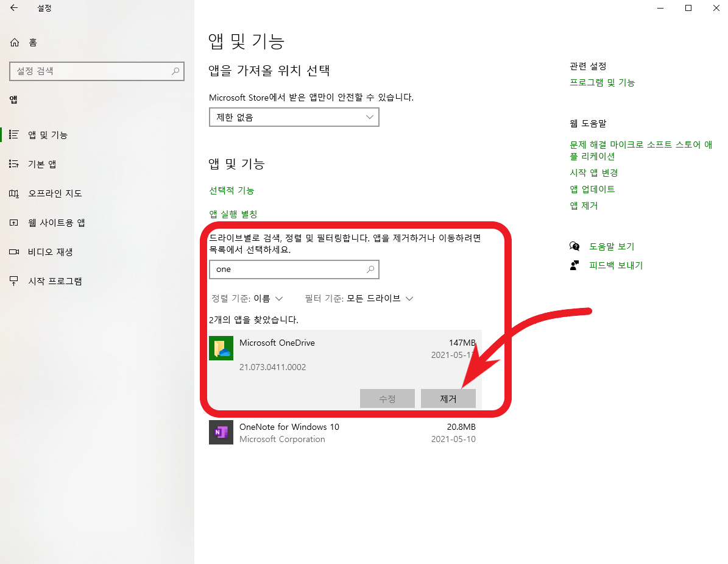Click the 웹 사이트용 앱 icon

point(14,223)
